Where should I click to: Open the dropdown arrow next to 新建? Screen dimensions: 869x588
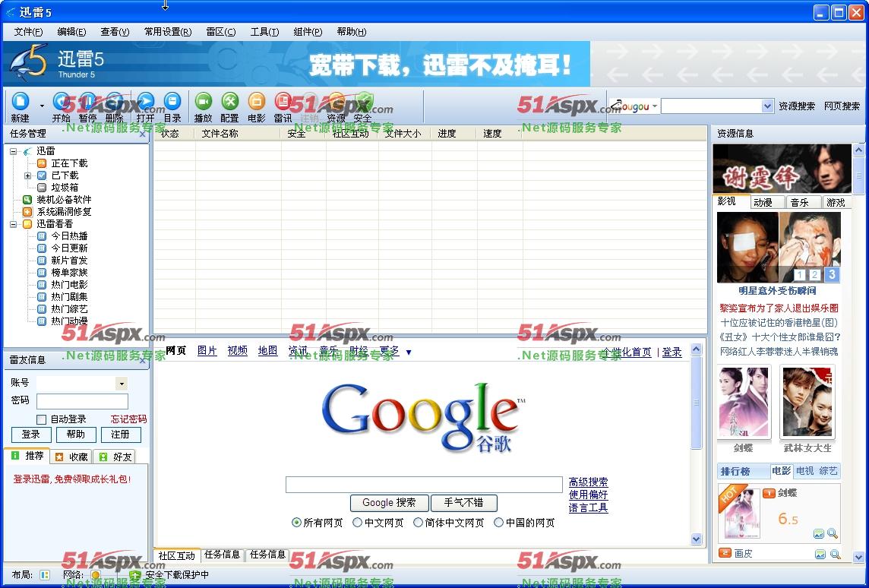[x=42, y=106]
